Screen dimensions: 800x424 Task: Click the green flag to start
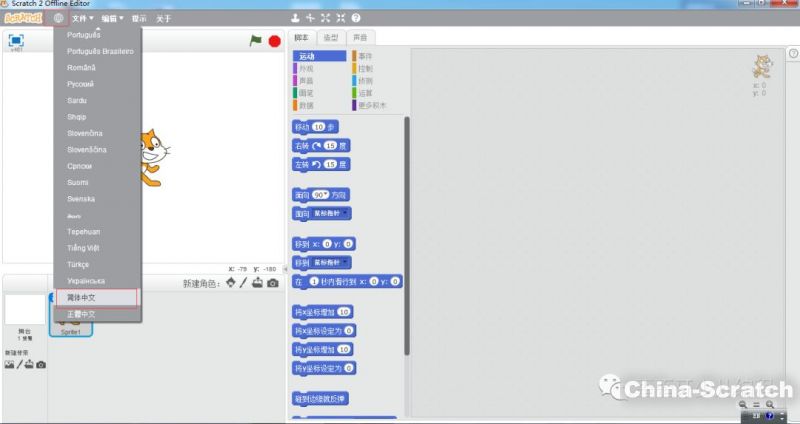[x=256, y=41]
